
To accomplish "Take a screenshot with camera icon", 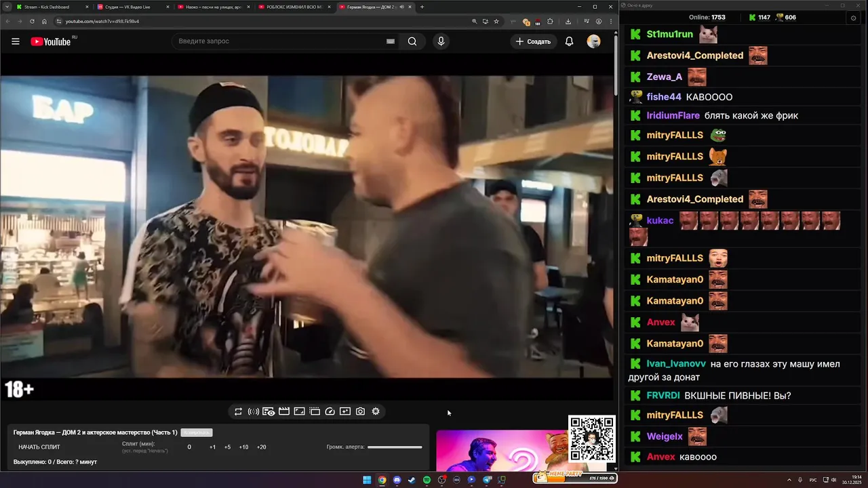I will [x=361, y=411].
